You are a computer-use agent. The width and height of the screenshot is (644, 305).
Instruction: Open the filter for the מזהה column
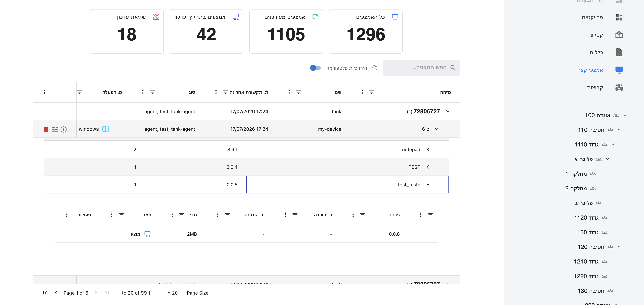click(372, 92)
